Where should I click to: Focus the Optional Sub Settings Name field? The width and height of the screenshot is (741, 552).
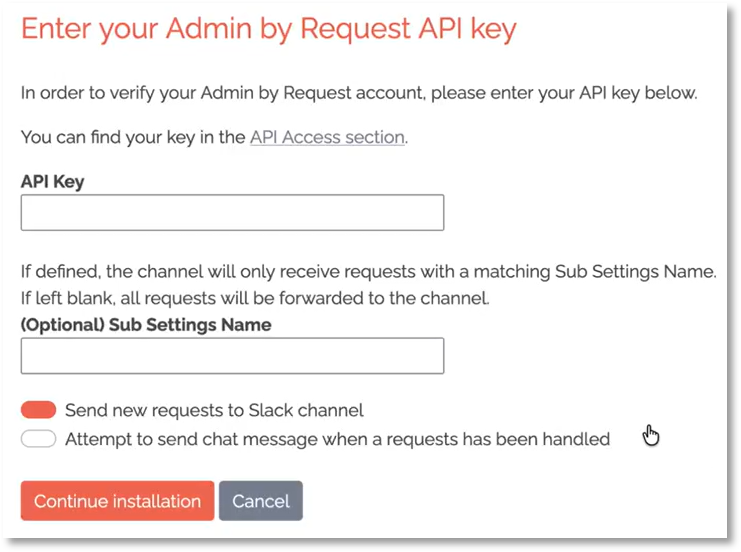coord(232,355)
